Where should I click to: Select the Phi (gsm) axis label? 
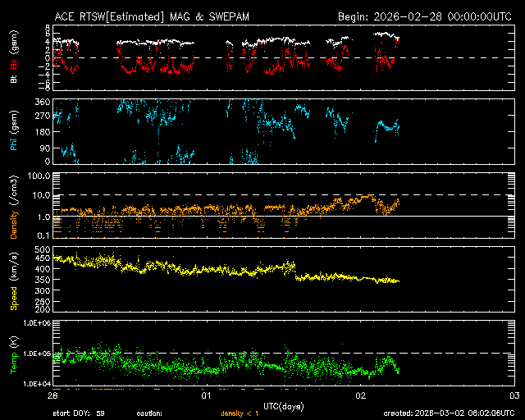(13, 131)
